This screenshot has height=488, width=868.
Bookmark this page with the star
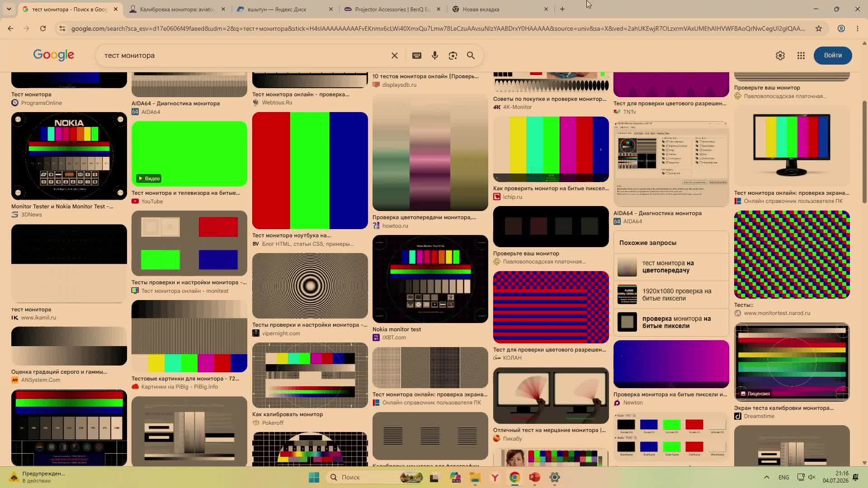pyautogui.click(x=818, y=28)
